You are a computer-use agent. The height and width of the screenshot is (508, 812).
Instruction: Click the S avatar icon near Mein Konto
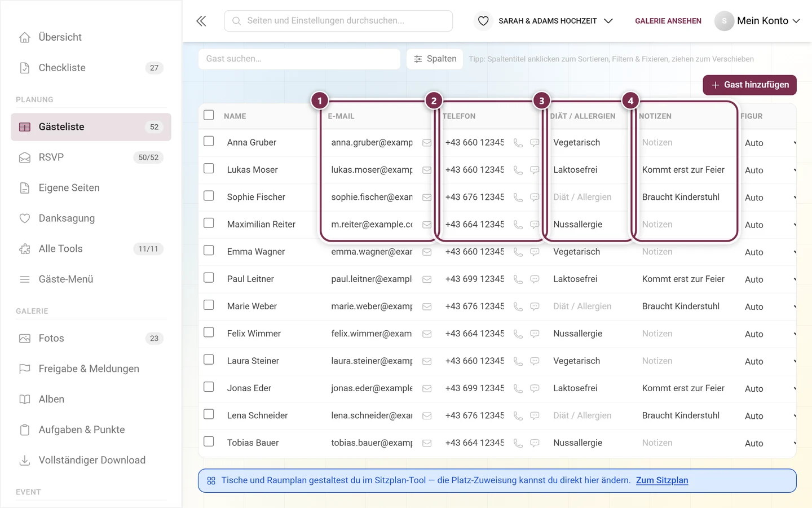coord(724,21)
